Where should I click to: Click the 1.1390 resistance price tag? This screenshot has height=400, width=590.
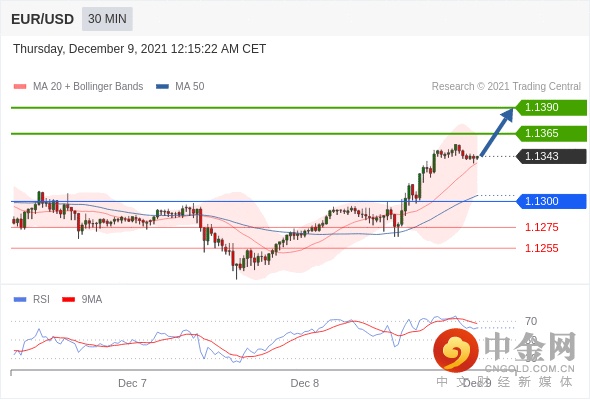[551, 108]
